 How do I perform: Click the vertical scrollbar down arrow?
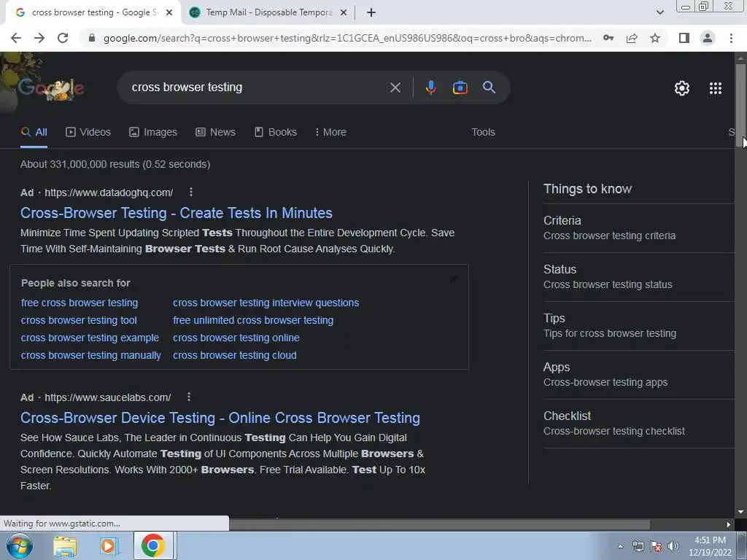(740, 512)
